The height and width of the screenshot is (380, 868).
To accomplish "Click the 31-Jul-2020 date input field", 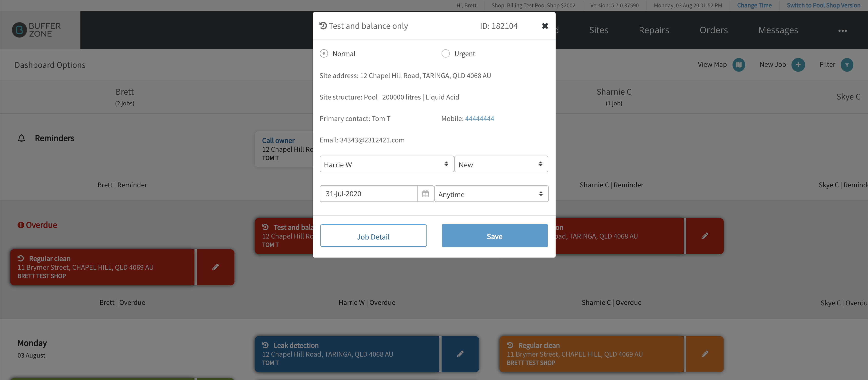I will click(x=369, y=194).
